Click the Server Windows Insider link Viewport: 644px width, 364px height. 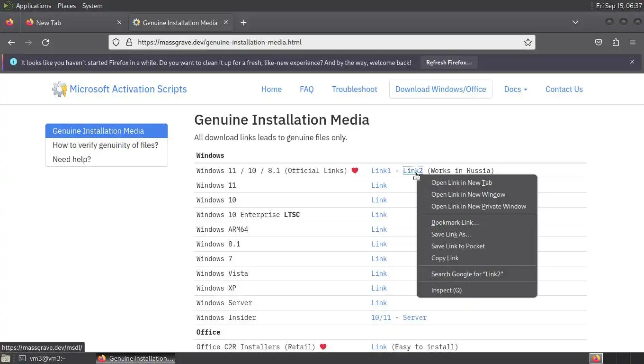tap(415, 318)
